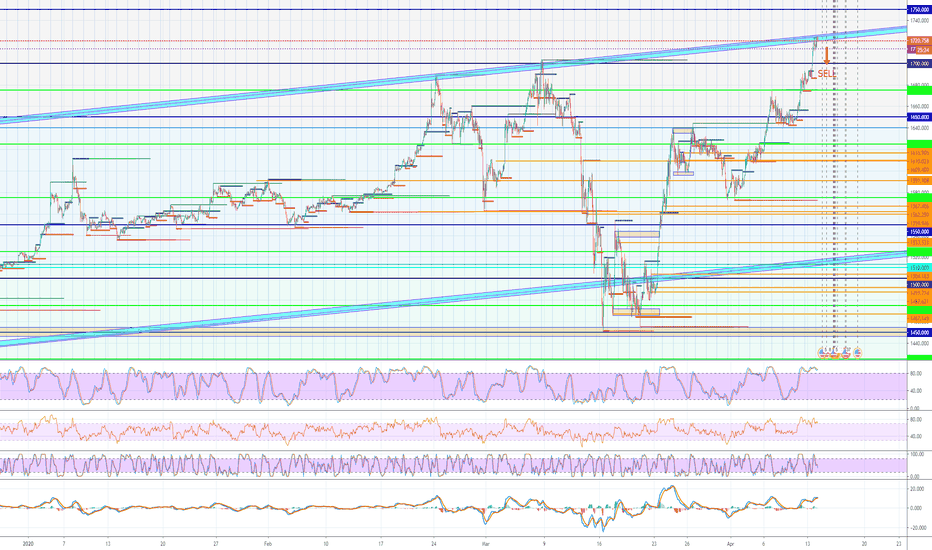Click -20.000 on the MACD pane scale

point(917,528)
